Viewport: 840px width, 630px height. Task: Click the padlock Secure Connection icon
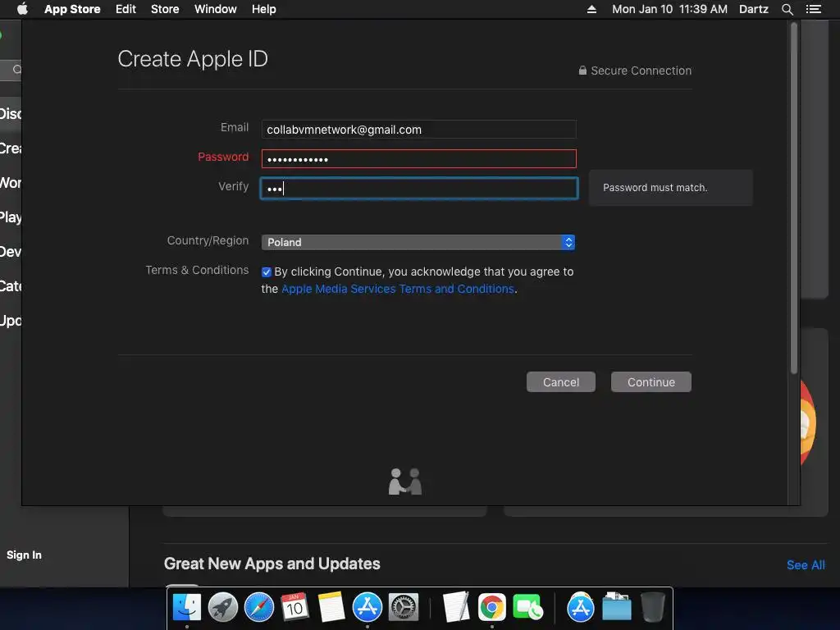[x=582, y=71]
